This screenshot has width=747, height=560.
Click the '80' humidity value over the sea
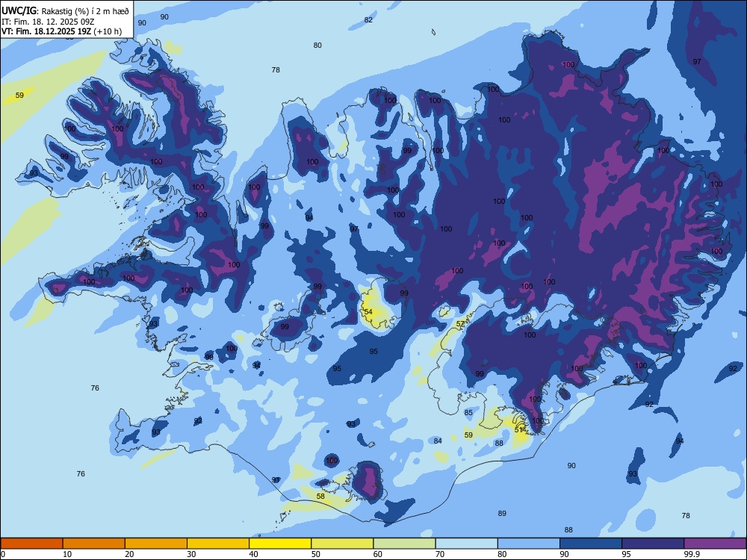(317, 46)
